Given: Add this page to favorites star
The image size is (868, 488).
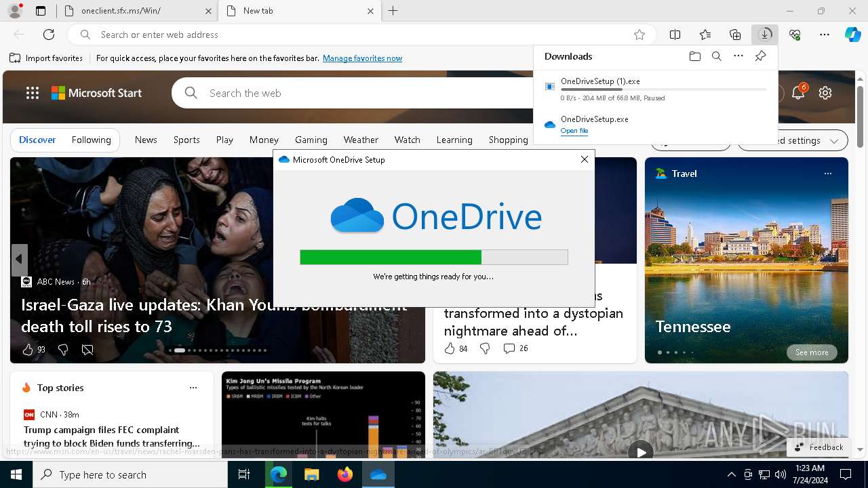Looking at the screenshot, I should coord(639,35).
